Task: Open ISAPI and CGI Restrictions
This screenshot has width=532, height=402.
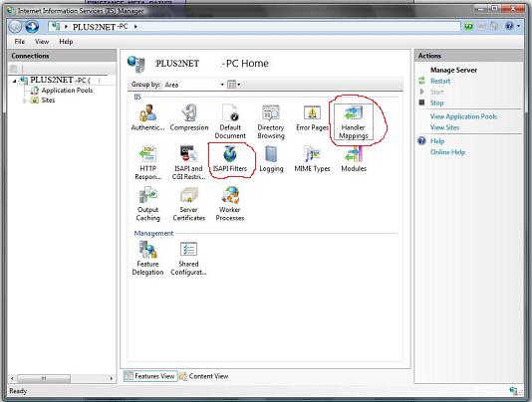Action: [x=188, y=163]
